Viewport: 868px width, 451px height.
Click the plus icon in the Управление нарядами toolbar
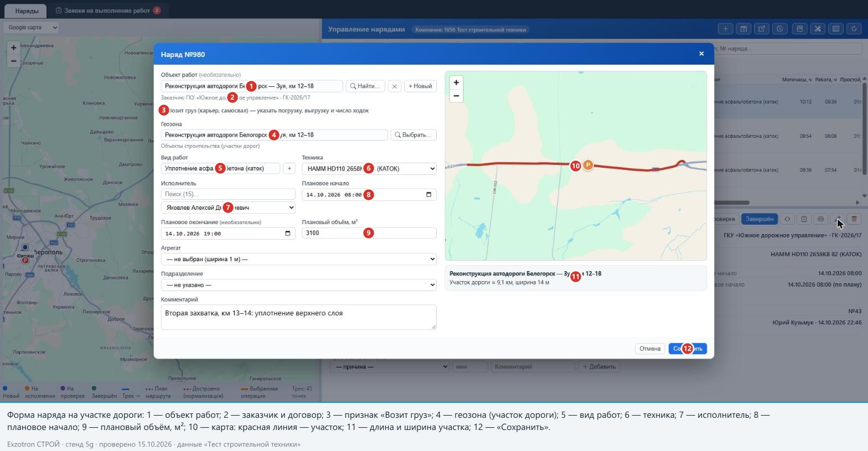(x=725, y=29)
